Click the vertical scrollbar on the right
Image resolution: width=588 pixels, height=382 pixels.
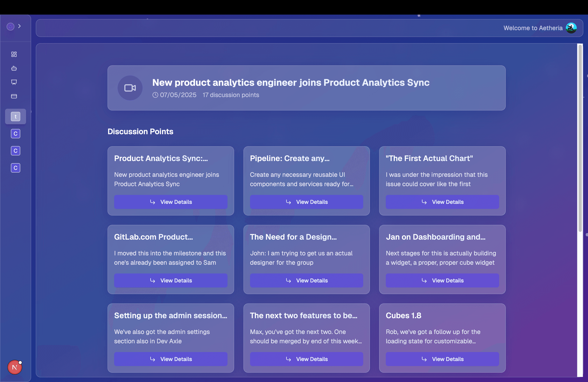[x=579, y=138]
